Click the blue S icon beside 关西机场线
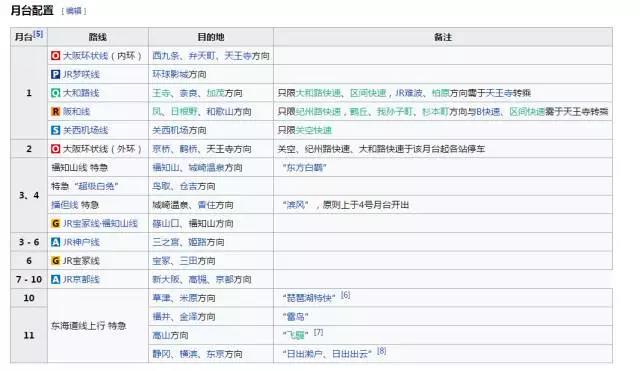 point(56,130)
